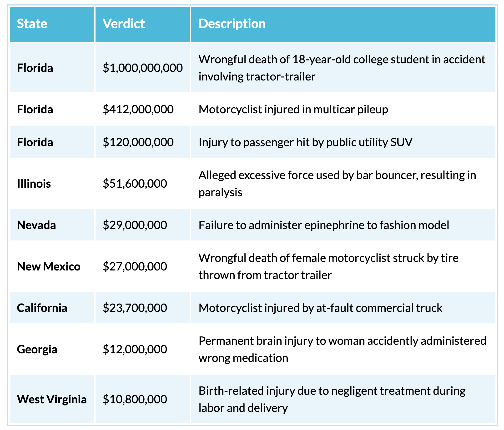Click the Illinois state cell
The width and height of the screenshot is (504, 430).
click(34, 184)
